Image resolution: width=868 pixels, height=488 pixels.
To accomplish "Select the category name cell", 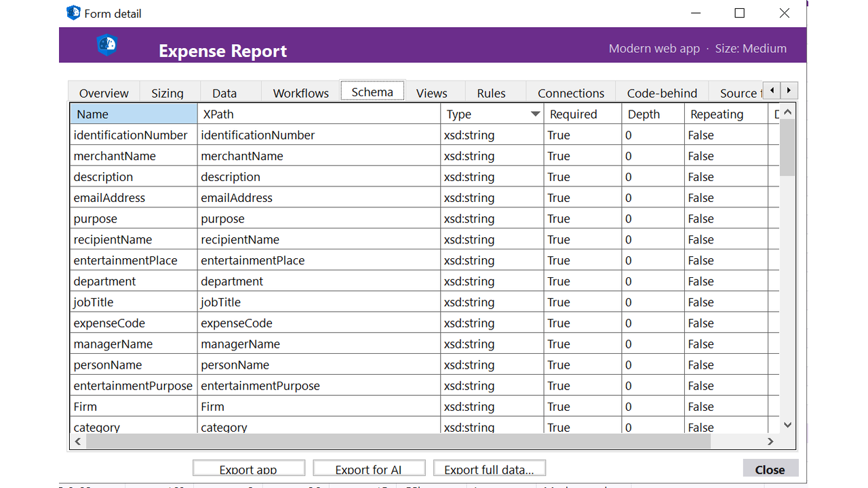I will [134, 426].
